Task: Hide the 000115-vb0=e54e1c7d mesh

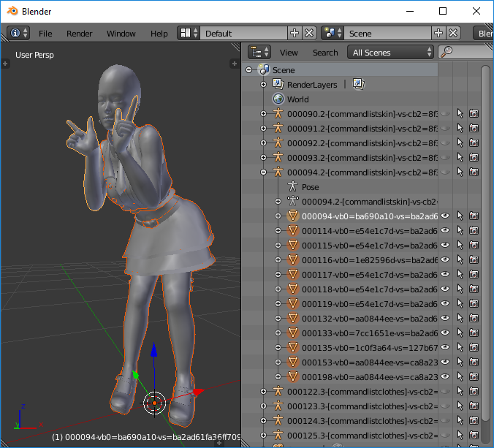Action: (x=445, y=245)
